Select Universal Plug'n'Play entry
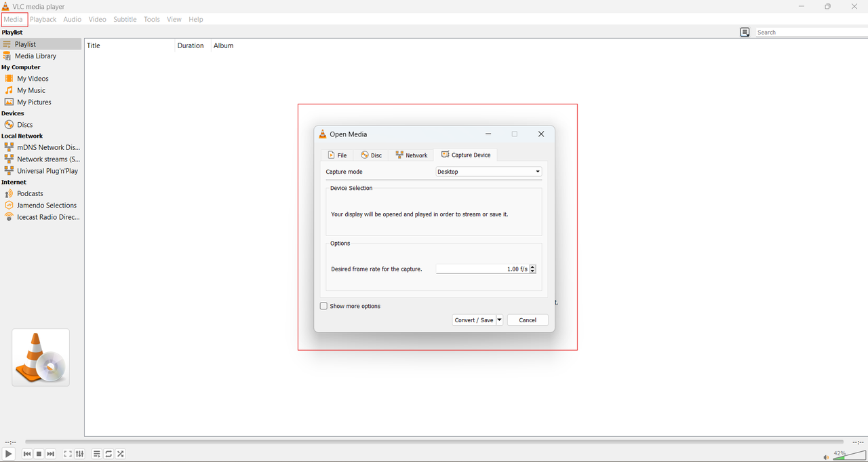Screen dimensions: 868x462 [41, 171]
